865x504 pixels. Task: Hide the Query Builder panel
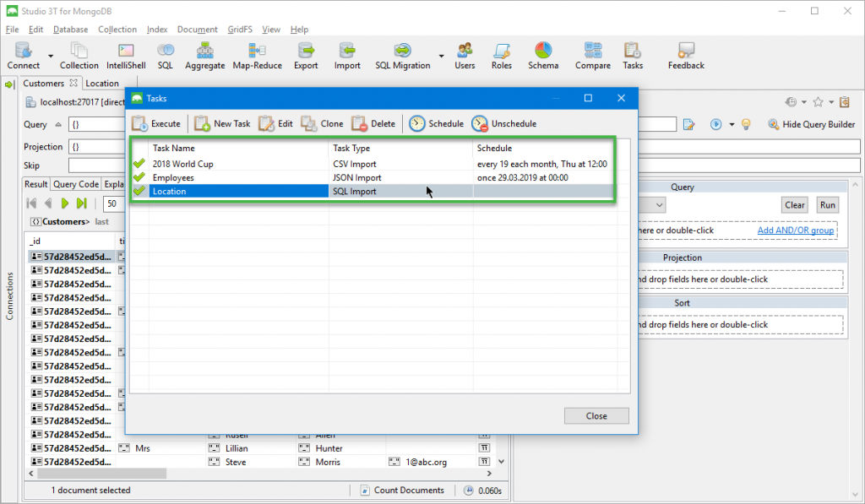pyautogui.click(x=812, y=125)
